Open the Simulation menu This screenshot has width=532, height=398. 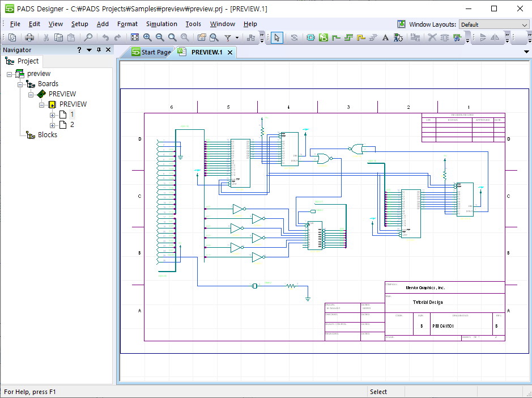pyautogui.click(x=161, y=24)
